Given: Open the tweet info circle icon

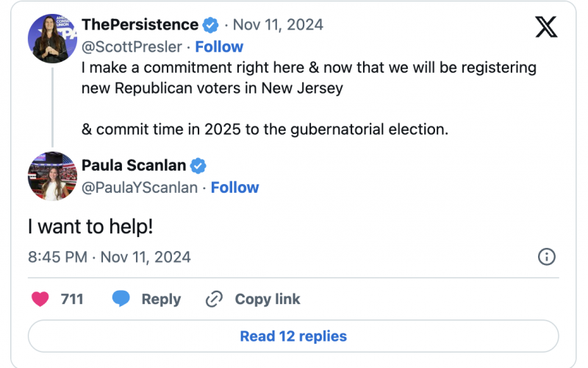Looking at the screenshot, I should (x=547, y=257).
